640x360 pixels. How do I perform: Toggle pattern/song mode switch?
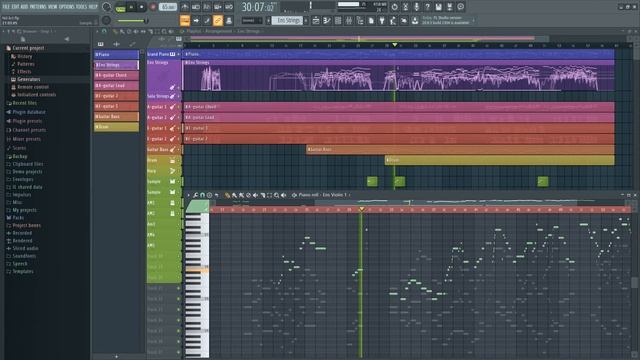120,7
